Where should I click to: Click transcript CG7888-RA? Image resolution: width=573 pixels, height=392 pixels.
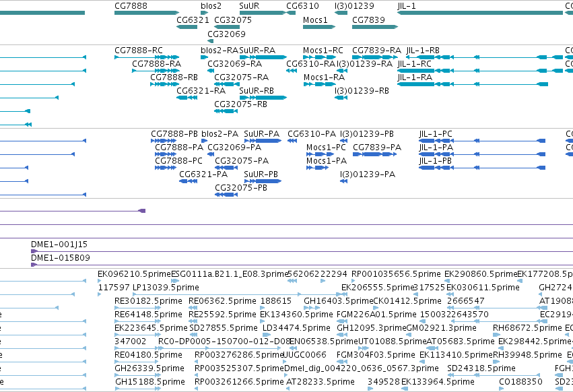[x=156, y=63]
